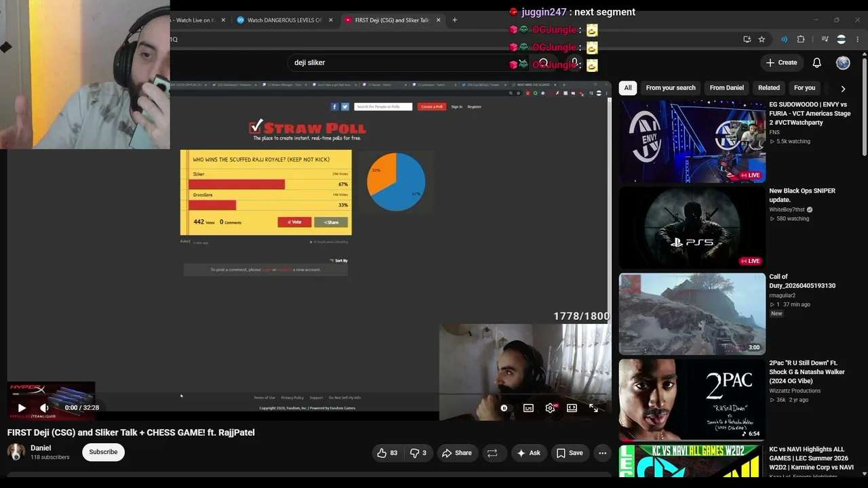Open a new browser tab

click(454, 20)
